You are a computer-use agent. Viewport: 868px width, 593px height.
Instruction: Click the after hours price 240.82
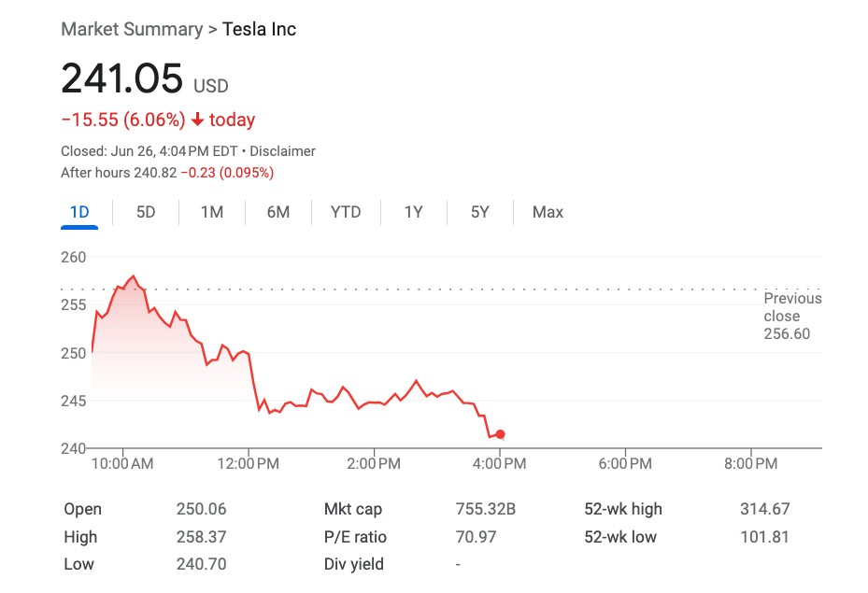[154, 173]
